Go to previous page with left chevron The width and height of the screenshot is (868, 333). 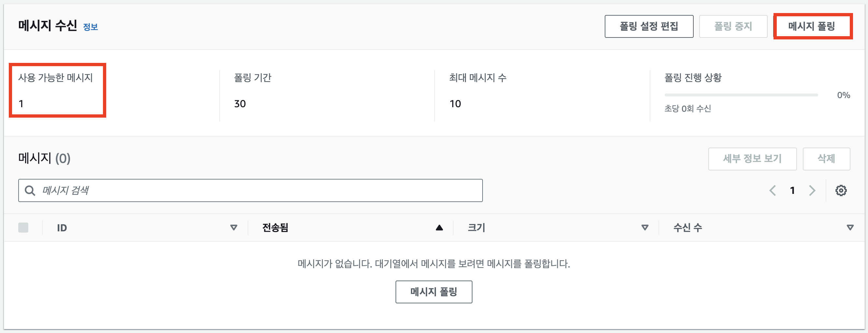pyautogui.click(x=773, y=190)
